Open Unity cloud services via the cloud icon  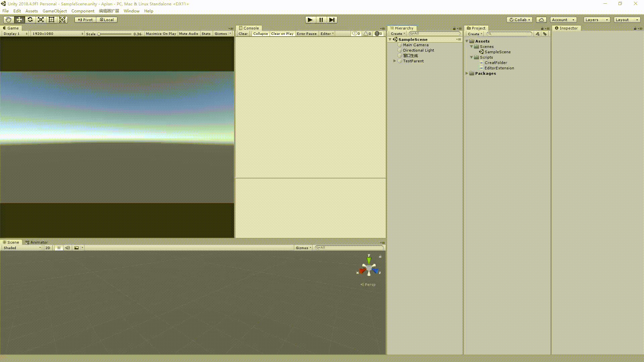(x=541, y=19)
